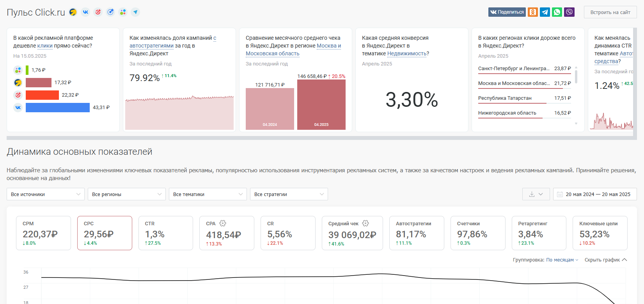Click the с автостратегиями link
Image resolution: width=644 pixels, height=304 pixels.
(x=151, y=46)
